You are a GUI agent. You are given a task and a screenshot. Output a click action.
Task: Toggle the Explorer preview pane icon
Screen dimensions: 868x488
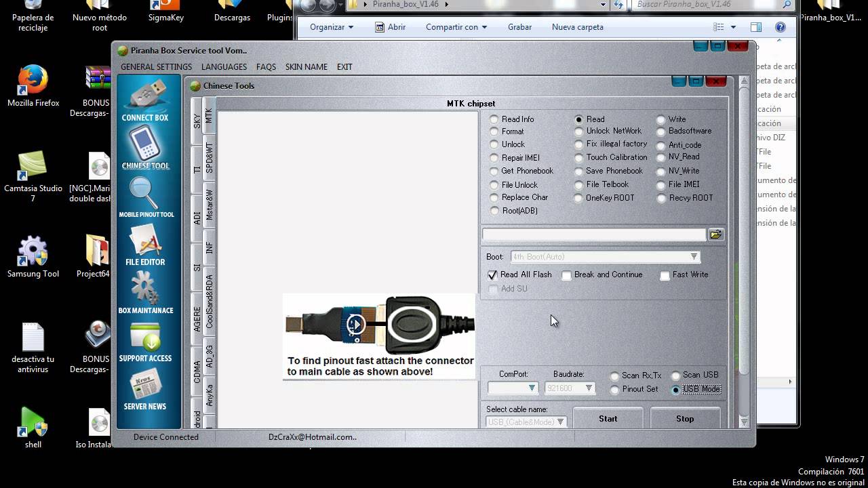coord(756,27)
